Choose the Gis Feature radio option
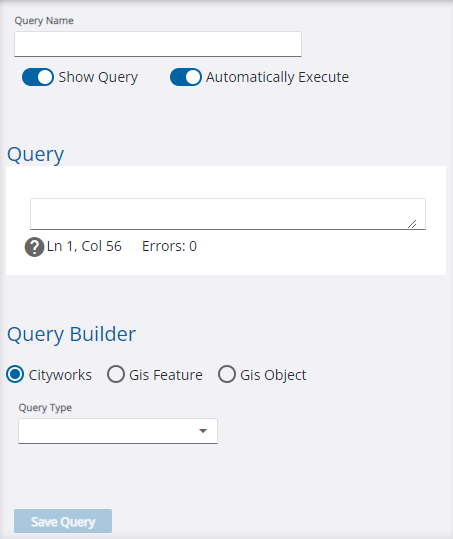The height and width of the screenshot is (539, 453). 116,374
